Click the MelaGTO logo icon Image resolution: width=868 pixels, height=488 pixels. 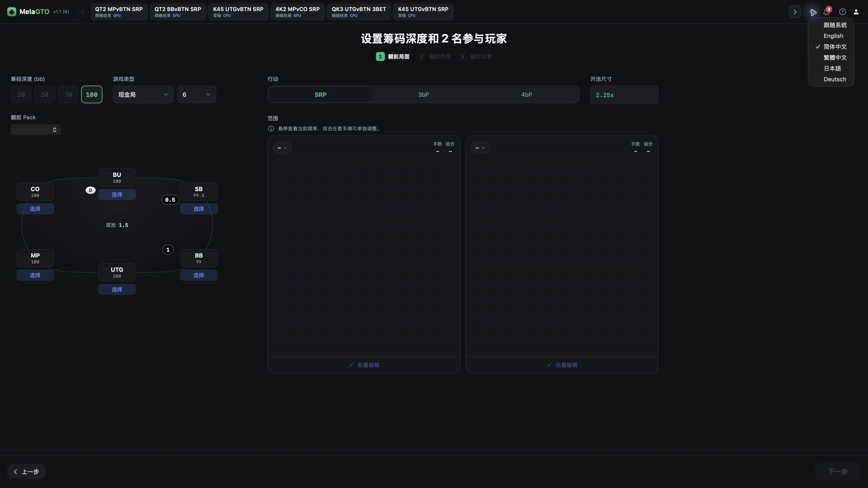12,12
